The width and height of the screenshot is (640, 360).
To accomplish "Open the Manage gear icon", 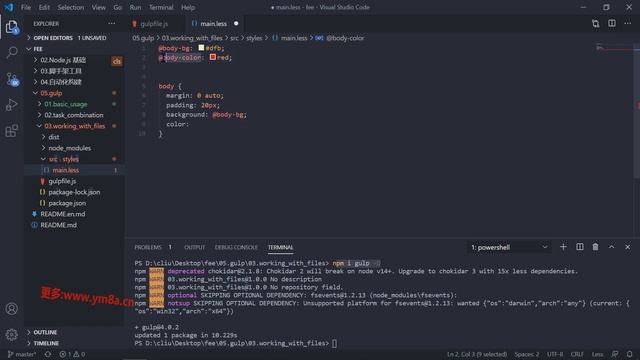I will pyautogui.click(x=12, y=335).
